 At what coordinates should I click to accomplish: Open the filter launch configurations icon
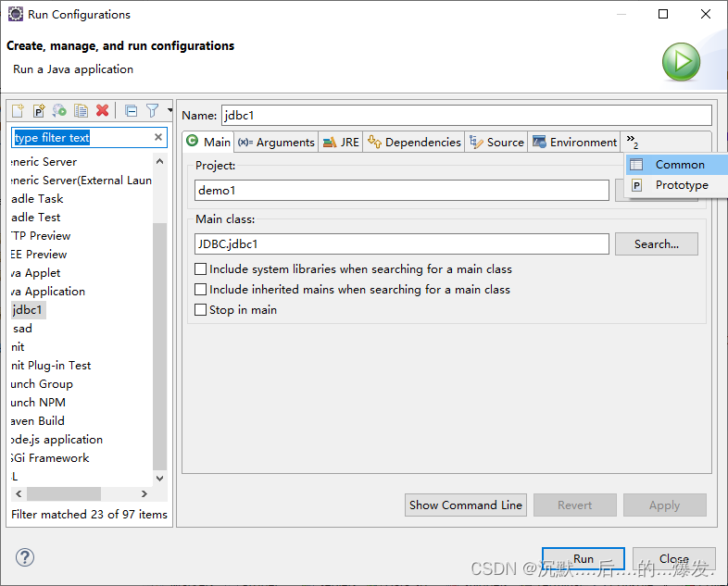(152, 110)
